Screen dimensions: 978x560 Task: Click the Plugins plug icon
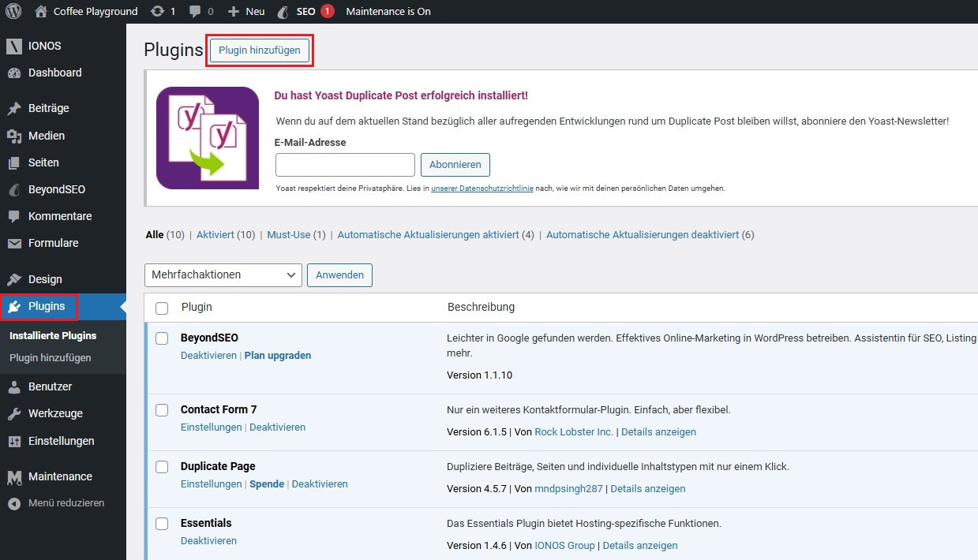13,306
